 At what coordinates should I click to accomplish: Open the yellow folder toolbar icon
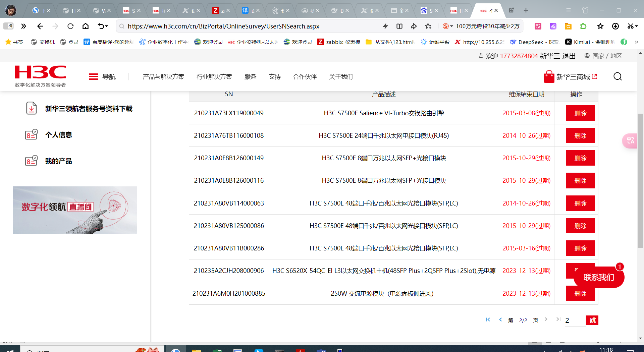click(x=568, y=26)
